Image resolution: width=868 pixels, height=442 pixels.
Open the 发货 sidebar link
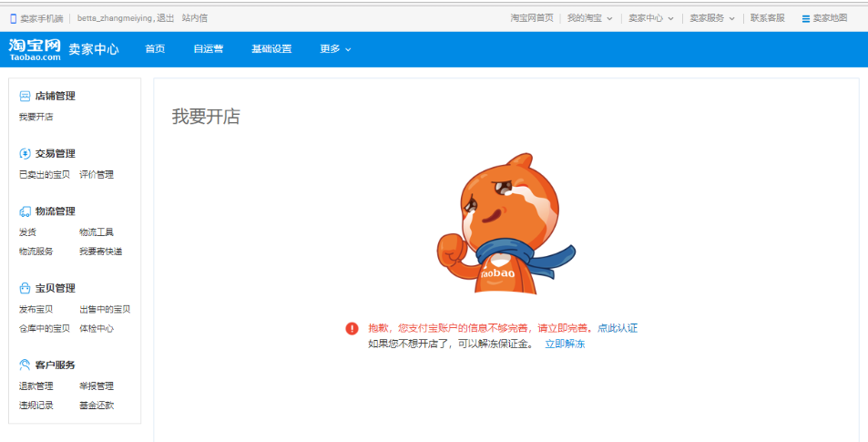tap(27, 232)
